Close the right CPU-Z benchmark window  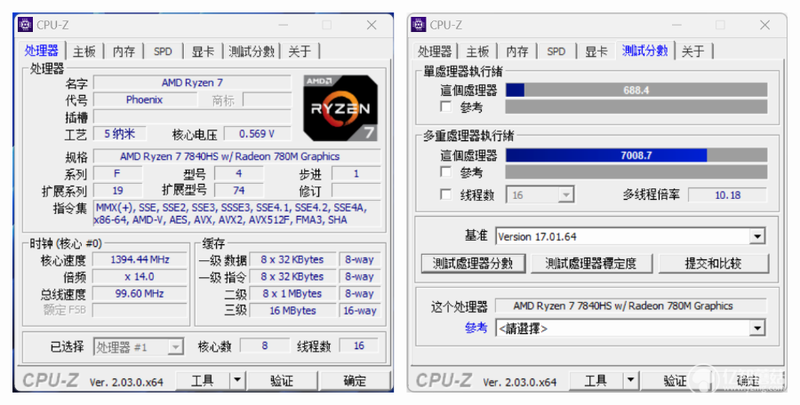[765, 25]
